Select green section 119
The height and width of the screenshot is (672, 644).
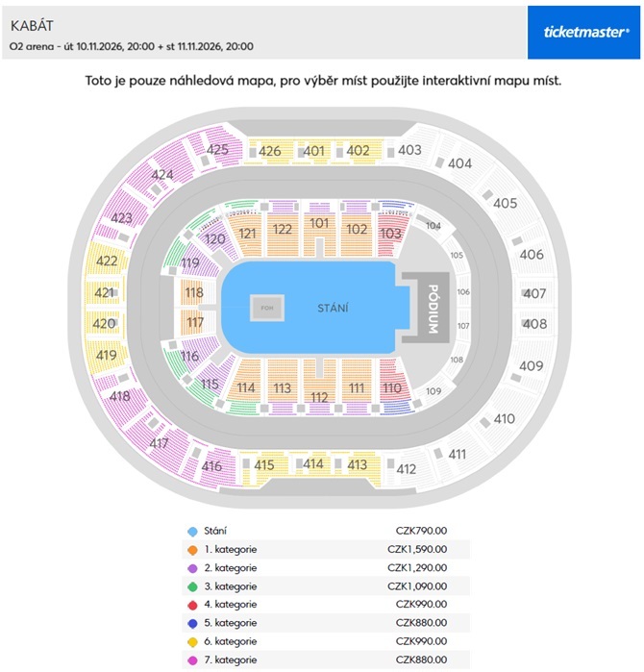tap(189, 262)
